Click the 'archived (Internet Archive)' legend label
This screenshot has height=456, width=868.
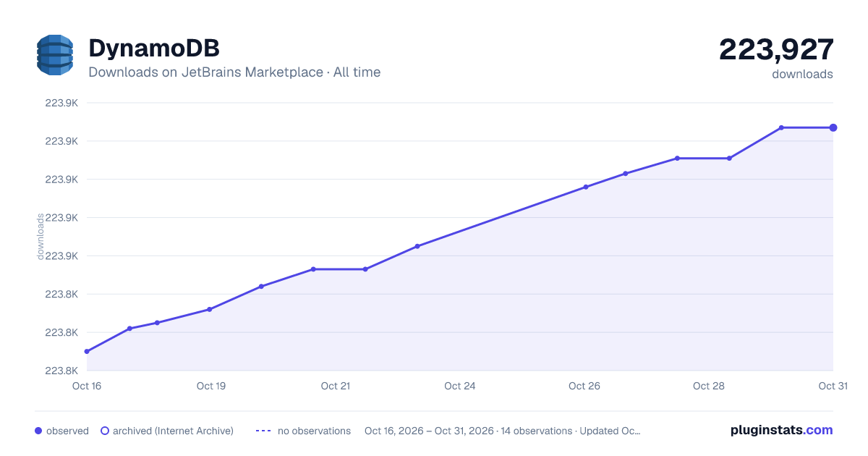[173, 431]
